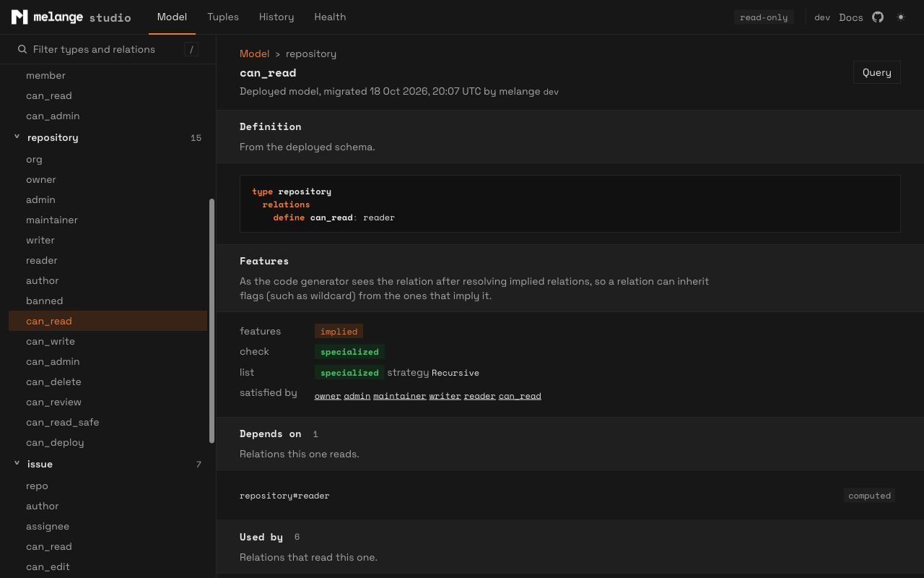This screenshot has height=578, width=924.
Task: Select can_review relation in sidebar
Action: (x=108, y=402)
